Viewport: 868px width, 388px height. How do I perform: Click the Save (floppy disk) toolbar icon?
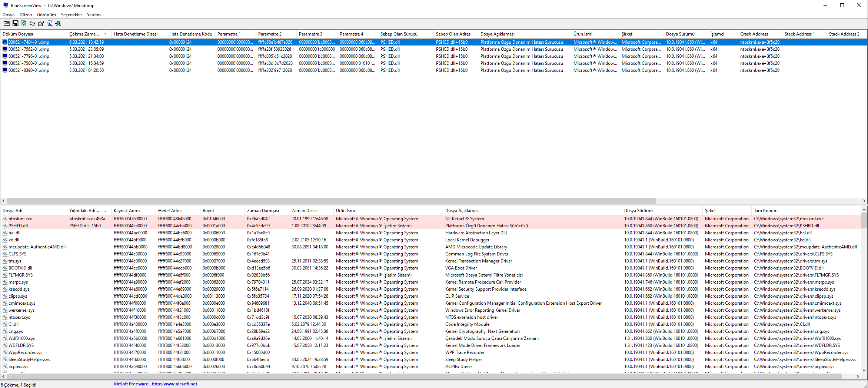tap(16, 23)
